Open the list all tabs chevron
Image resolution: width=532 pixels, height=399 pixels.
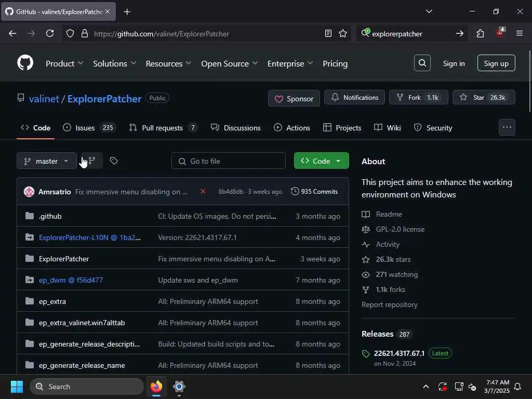[429, 11]
